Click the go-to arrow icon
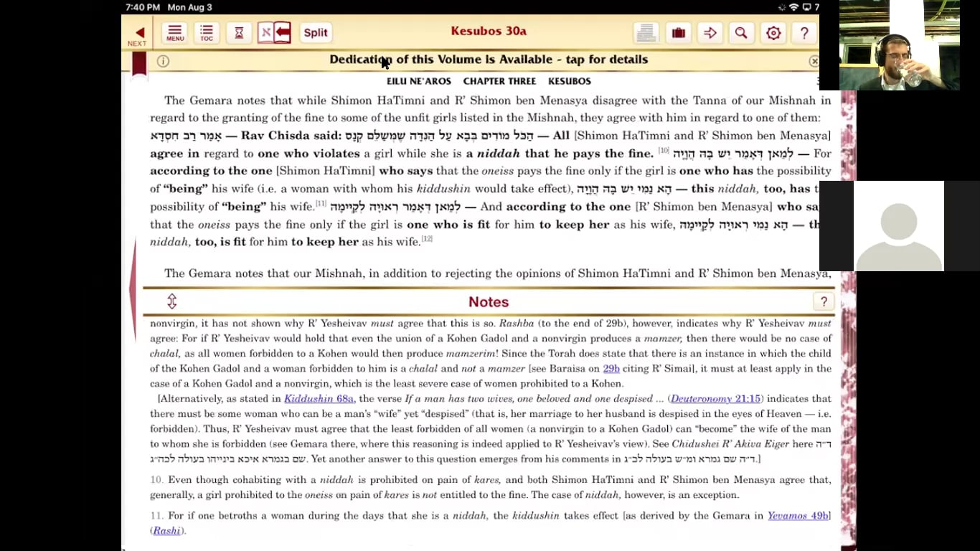 click(x=710, y=33)
